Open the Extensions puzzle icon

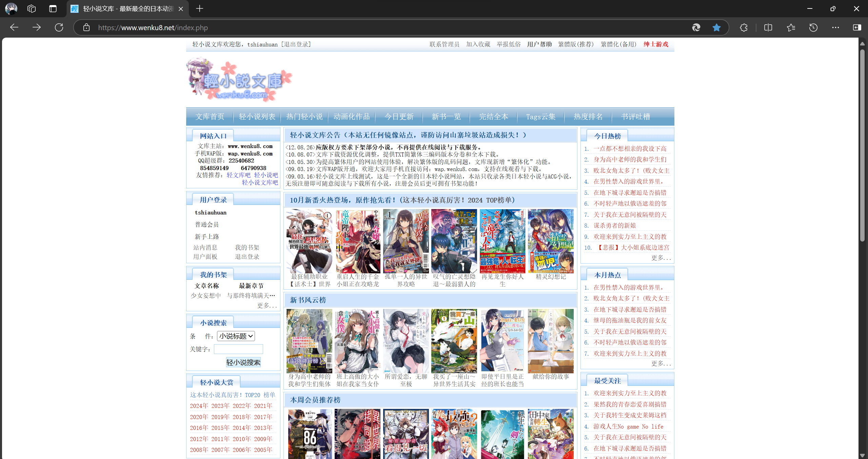coord(744,27)
